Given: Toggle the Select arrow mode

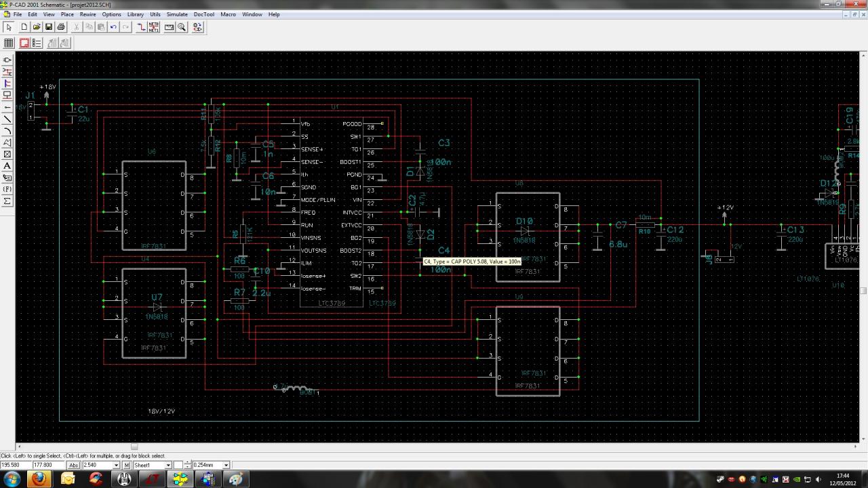Looking at the screenshot, I should (x=9, y=27).
